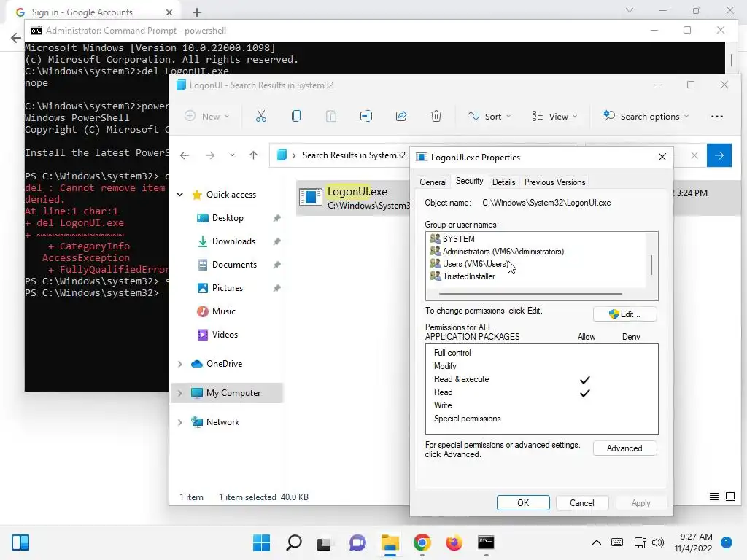Clear the Explorer search box with X
The width and height of the screenshot is (747, 560).
pos(694,155)
